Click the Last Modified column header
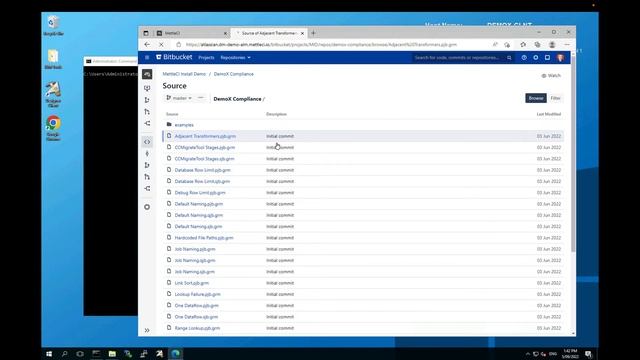 point(549,114)
